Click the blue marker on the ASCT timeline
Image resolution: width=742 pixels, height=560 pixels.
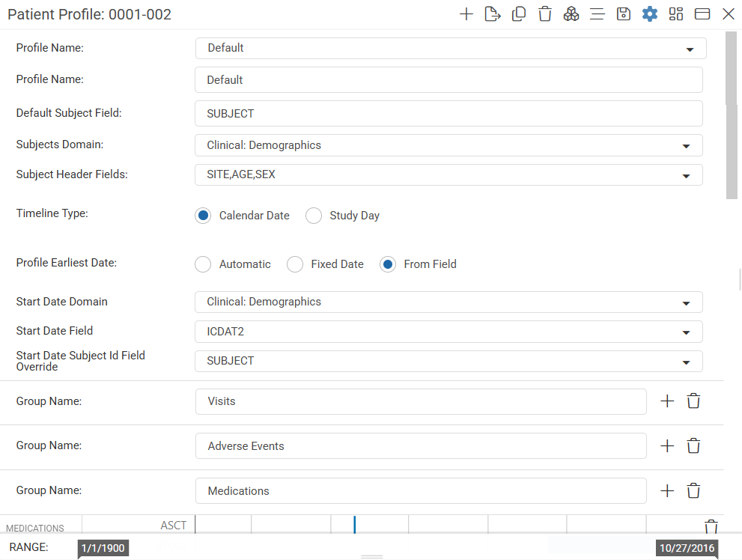point(354,525)
